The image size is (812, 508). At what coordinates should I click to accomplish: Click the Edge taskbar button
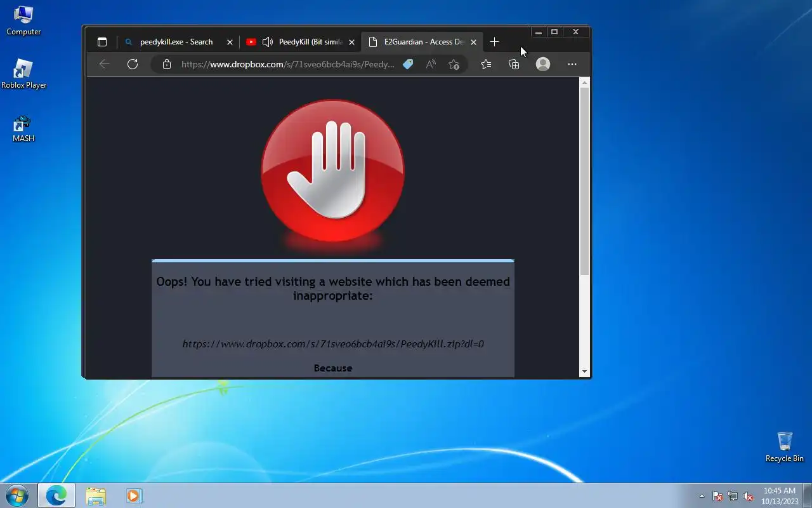pos(56,495)
